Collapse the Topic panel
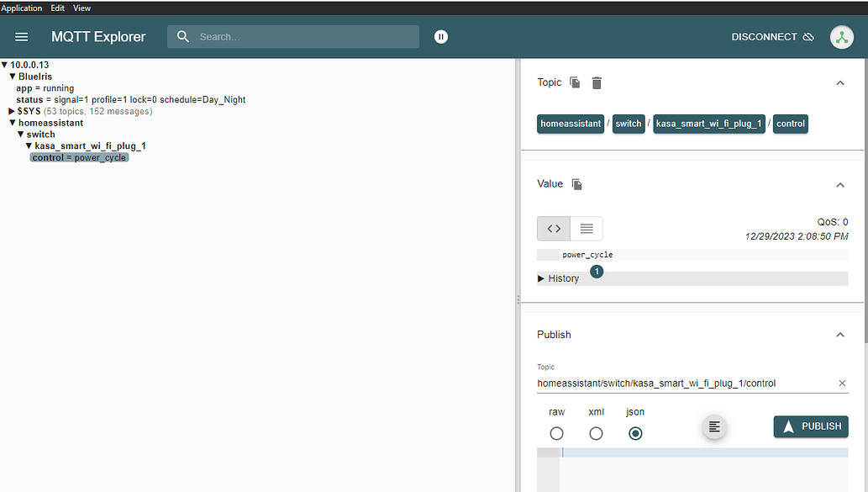The image size is (868, 492). [x=839, y=82]
